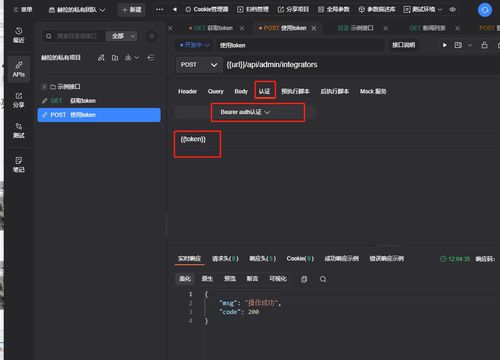500x360 pixels.
Task: Click the lock icon beside the interface name
Action: point(484,45)
